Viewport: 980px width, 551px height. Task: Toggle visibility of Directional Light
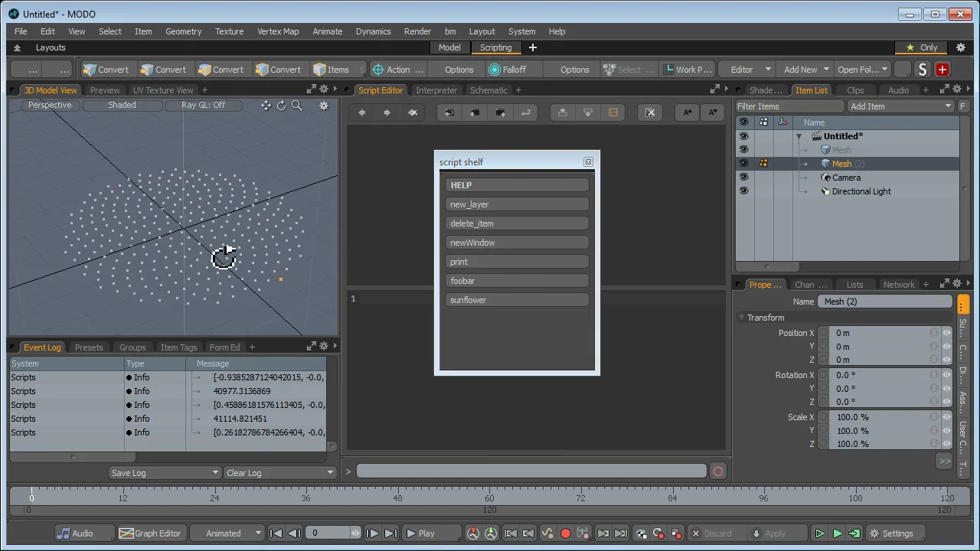tap(743, 191)
